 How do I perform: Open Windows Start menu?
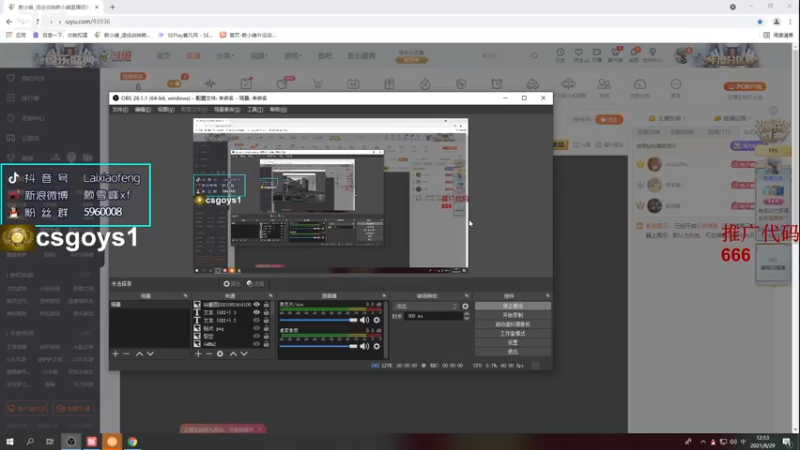[x=10, y=442]
